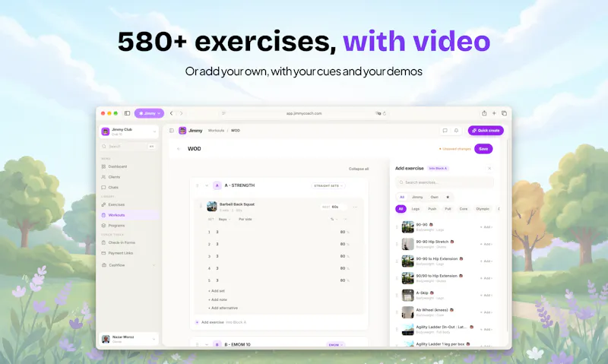This screenshot has height=364, width=608.
Task: Collapse app sidebar using the panel icon beside Jimmy
Action: [172, 131]
